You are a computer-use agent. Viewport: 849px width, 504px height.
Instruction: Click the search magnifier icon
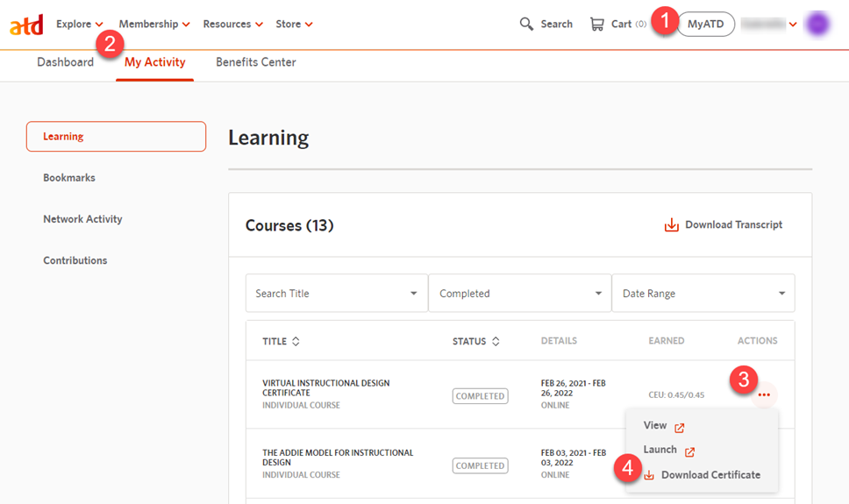point(526,24)
